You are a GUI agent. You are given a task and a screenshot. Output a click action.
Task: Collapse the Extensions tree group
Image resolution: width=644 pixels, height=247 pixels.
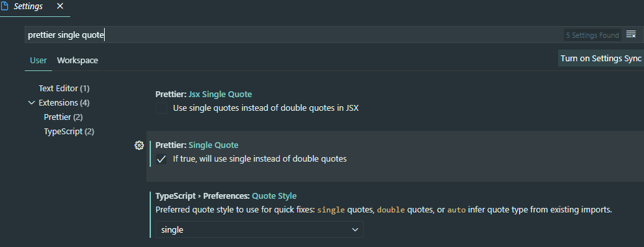31,102
